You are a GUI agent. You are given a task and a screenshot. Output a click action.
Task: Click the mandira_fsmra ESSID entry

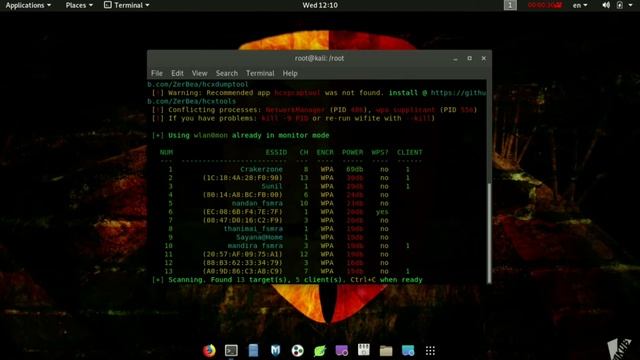[255, 246]
